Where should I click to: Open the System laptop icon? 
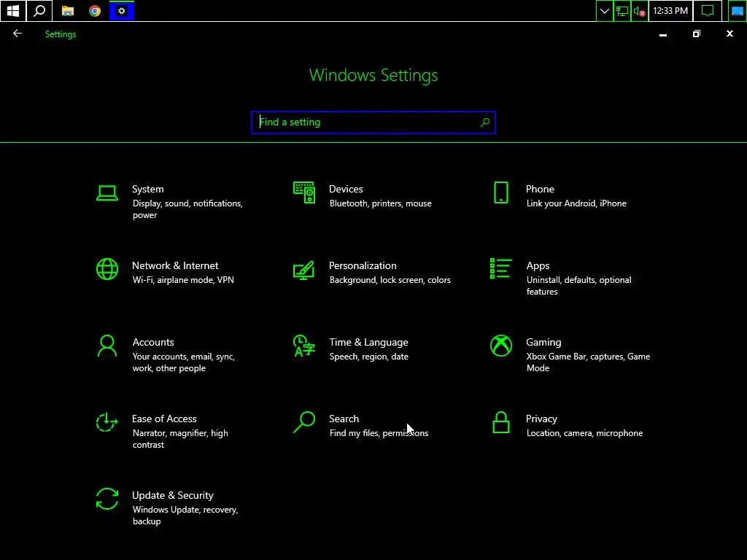click(x=107, y=193)
